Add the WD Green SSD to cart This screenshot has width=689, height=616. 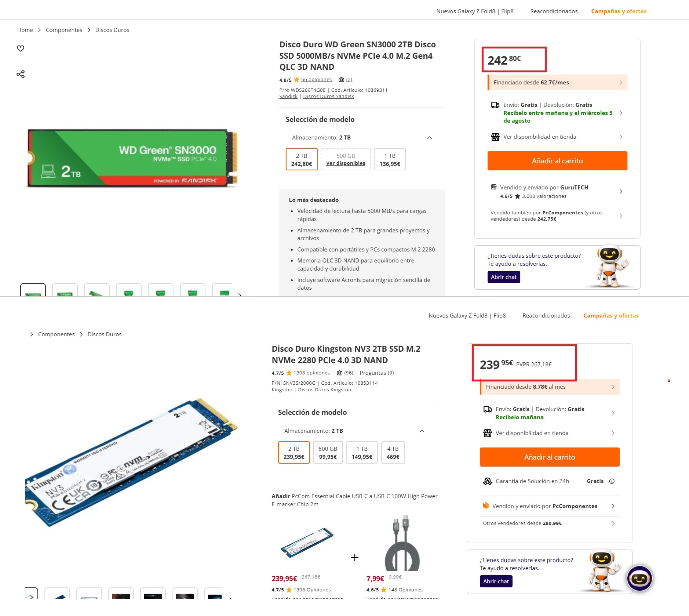click(557, 161)
